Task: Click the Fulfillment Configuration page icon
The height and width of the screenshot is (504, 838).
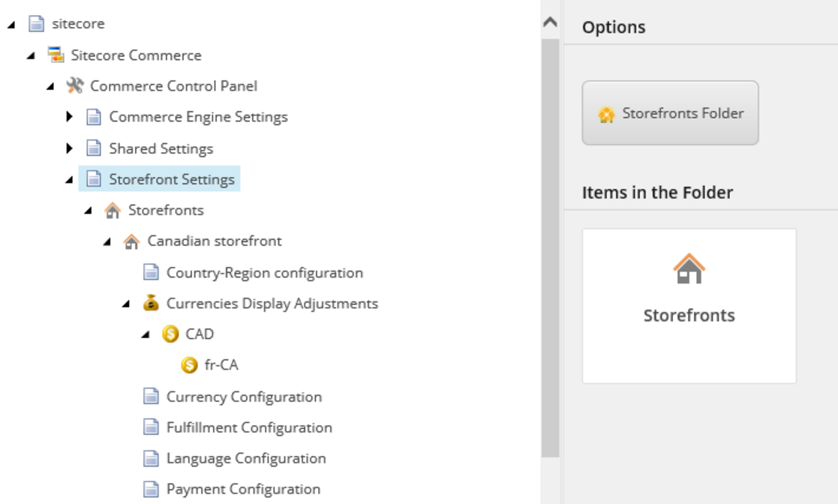Action: [x=151, y=427]
